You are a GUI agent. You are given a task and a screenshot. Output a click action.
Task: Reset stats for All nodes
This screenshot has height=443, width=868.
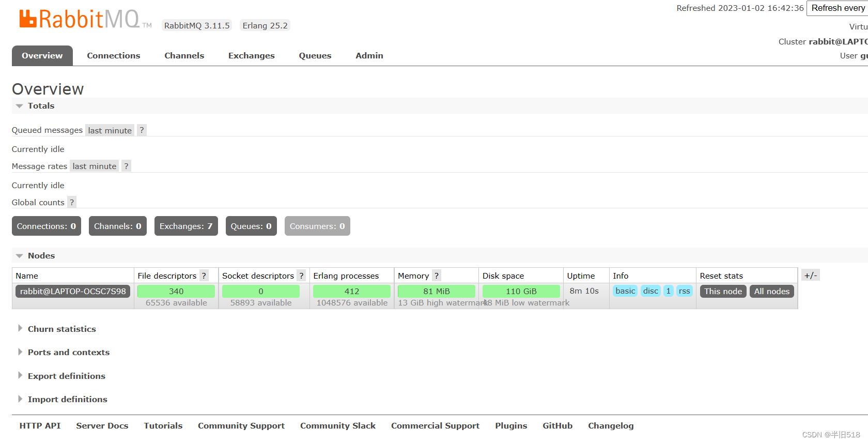(x=772, y=291)
